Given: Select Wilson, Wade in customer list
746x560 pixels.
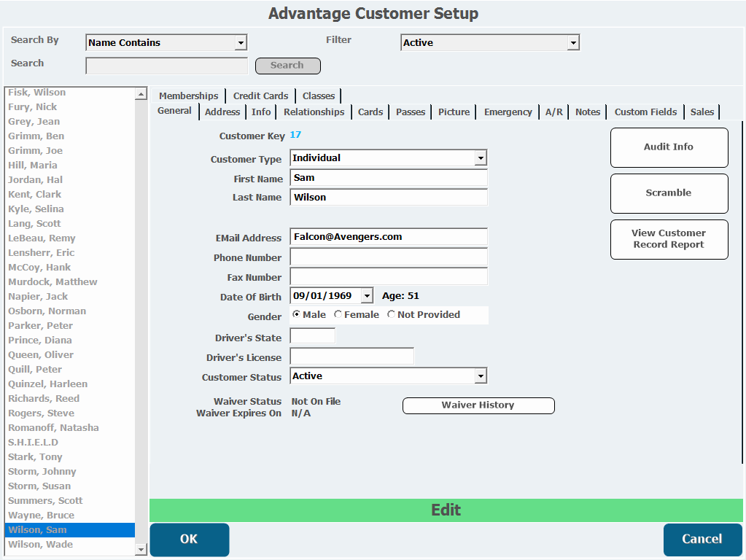Looking at the screenshot, I should coord(69,545).
